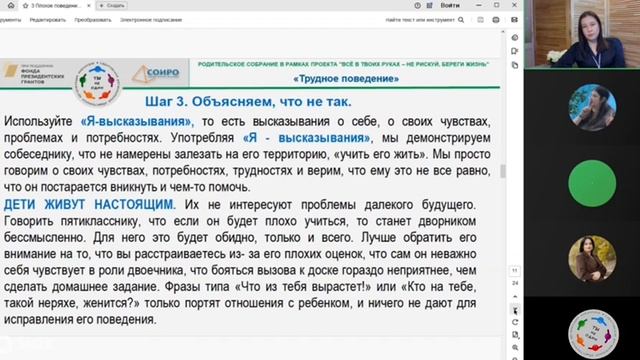The image size is (640, 360).
Task: Open the pages/bookmarks panel icon in right rail
Action: tap(515, 65)
